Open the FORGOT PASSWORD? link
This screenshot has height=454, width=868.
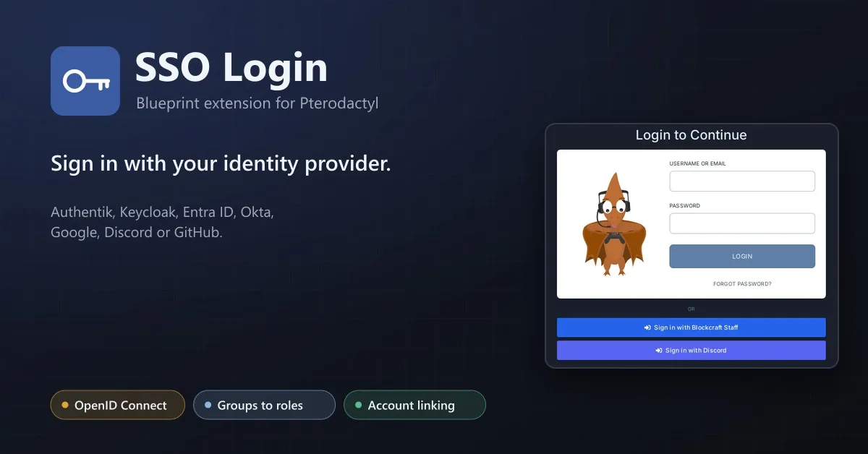pos(742,284)
